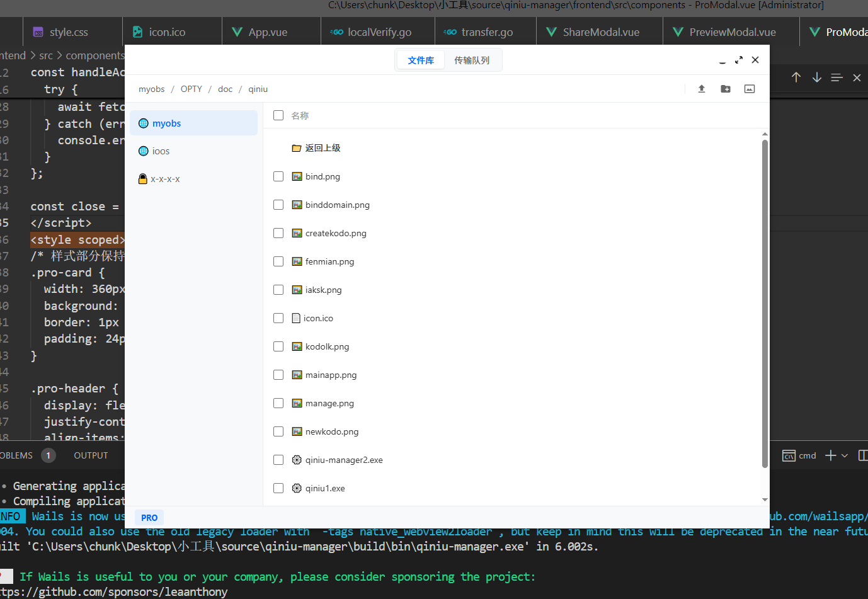Click the PRO badge at the bottom
The image size is (868, 599).
149,518
